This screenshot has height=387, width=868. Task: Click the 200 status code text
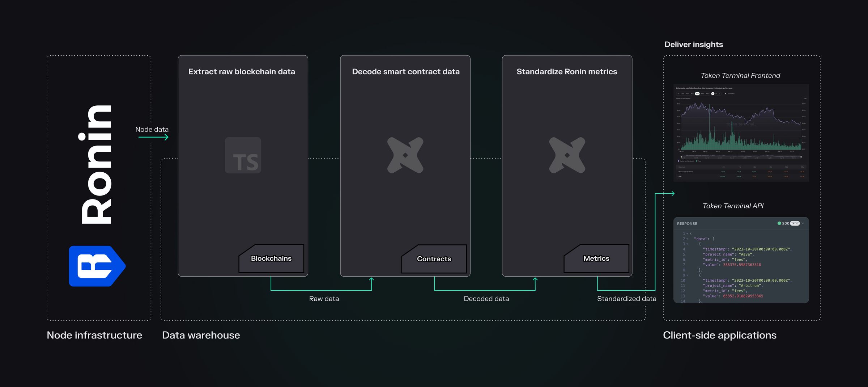[x=786, y=223]
